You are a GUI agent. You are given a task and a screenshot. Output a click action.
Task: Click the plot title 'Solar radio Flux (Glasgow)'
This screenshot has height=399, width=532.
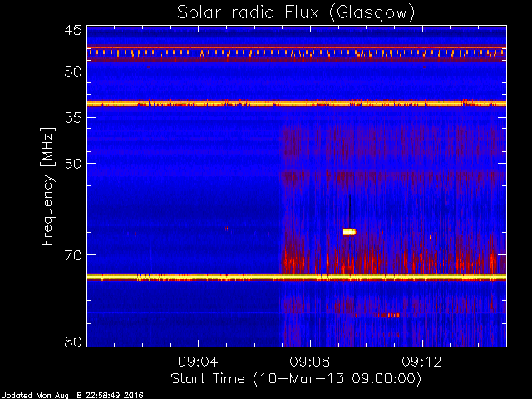pyautogui.click(x=296, y=13)
